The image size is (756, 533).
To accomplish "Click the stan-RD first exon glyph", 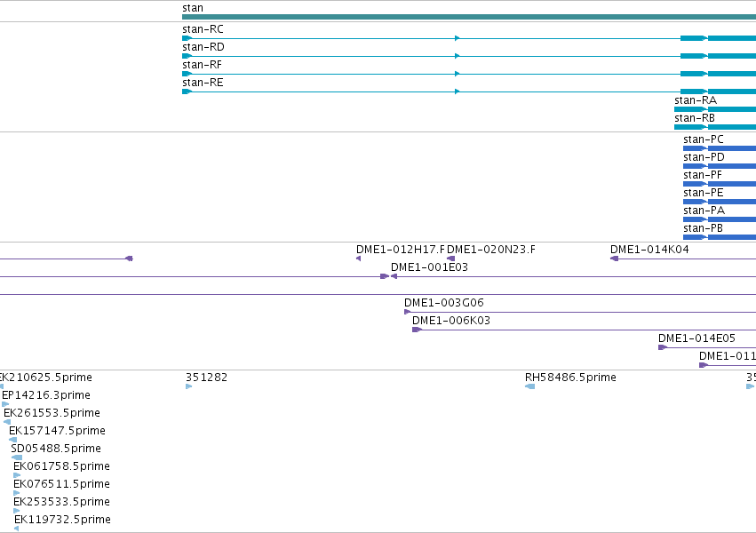I will [x=187, y=56].
